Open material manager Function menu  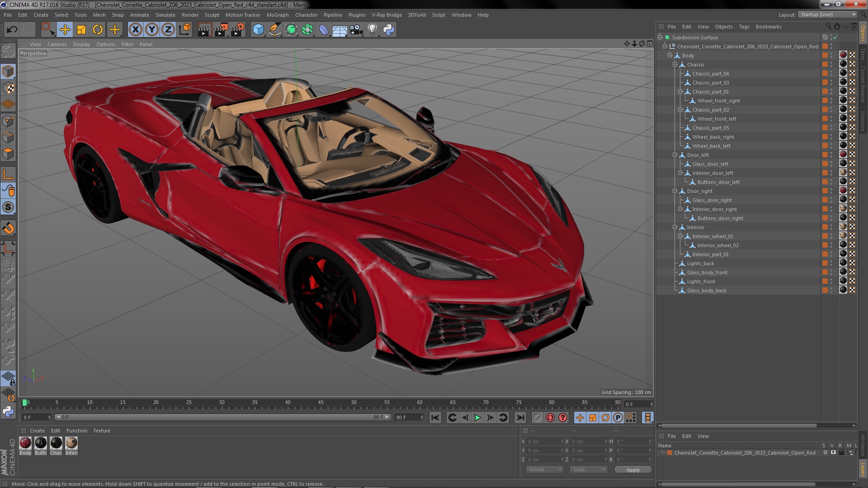(76, 431)
